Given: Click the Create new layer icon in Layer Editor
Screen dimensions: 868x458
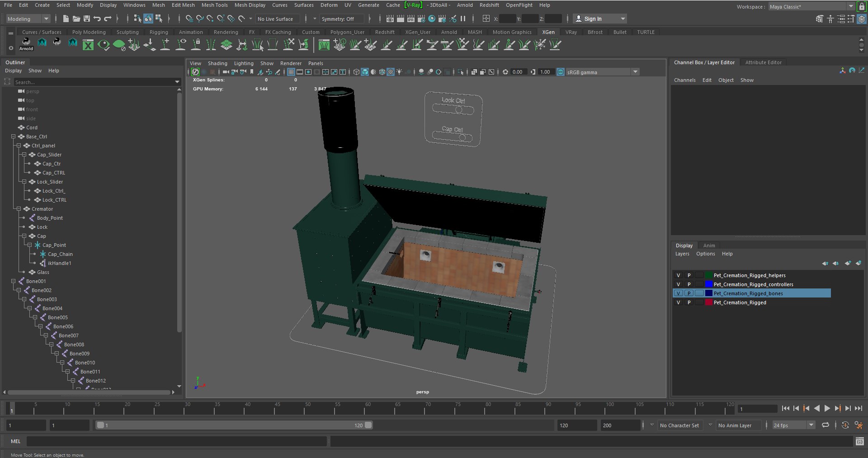Looking at the screenshot, I should 848,263.
